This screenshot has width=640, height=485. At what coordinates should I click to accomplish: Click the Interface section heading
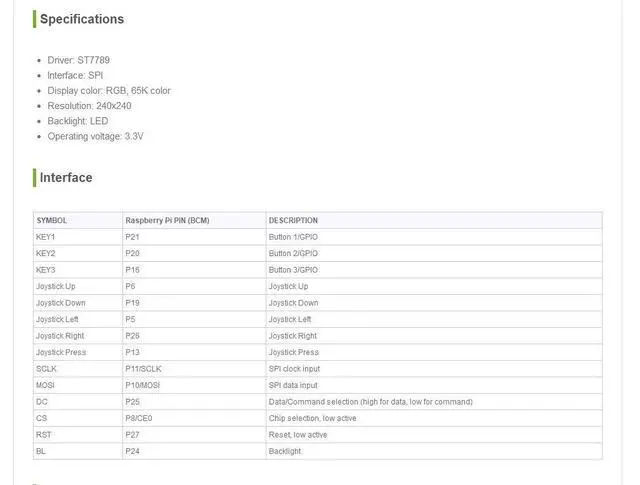66,178
